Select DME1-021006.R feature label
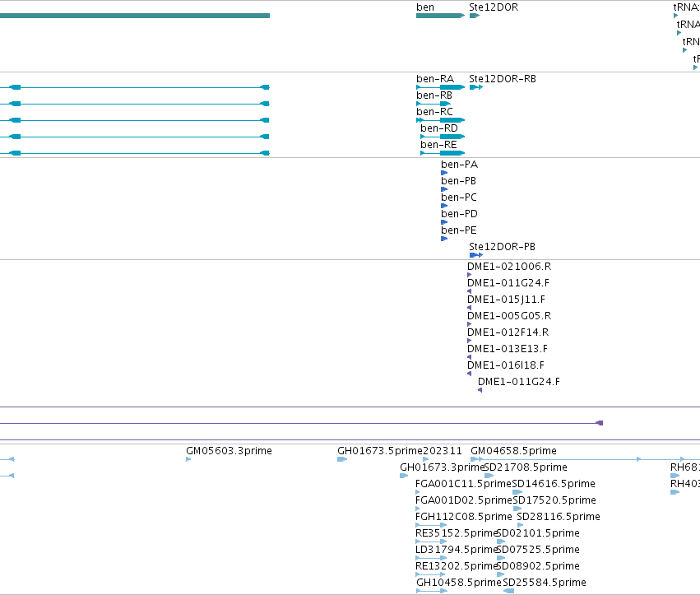Screen dimensions: 700x595 (x=509, y=267)
